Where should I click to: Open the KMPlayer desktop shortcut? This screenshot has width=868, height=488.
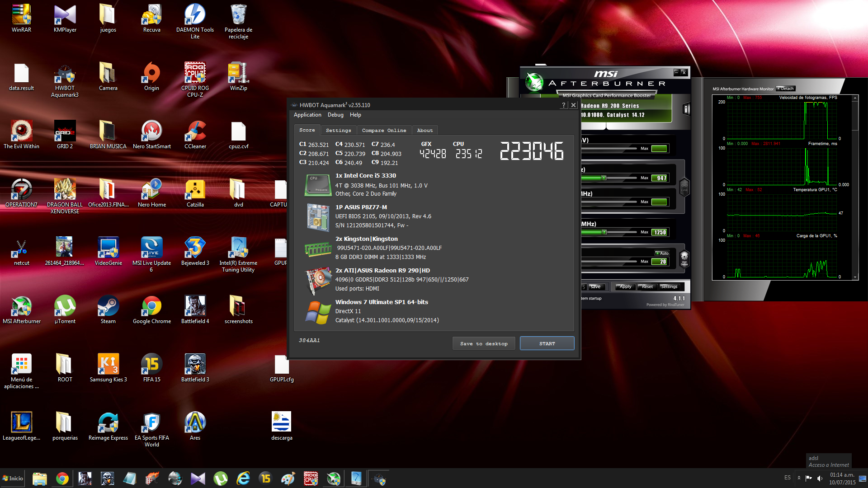(65, 19)
